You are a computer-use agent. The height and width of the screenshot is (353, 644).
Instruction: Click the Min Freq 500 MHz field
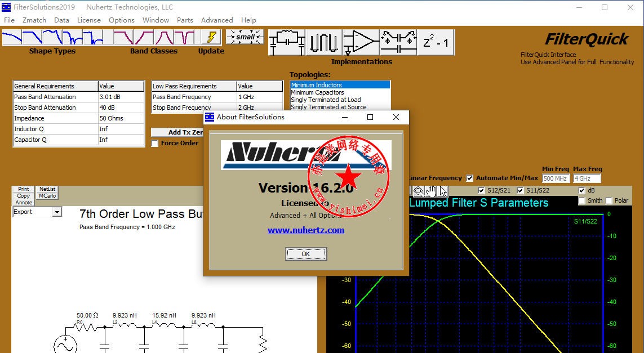tap(556, 178)
